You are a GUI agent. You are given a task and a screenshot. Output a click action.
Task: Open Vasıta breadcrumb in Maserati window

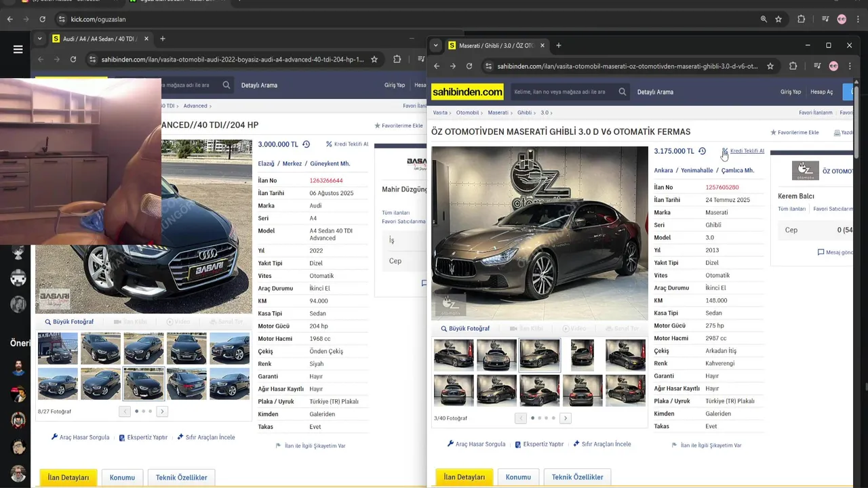[440, 113]
